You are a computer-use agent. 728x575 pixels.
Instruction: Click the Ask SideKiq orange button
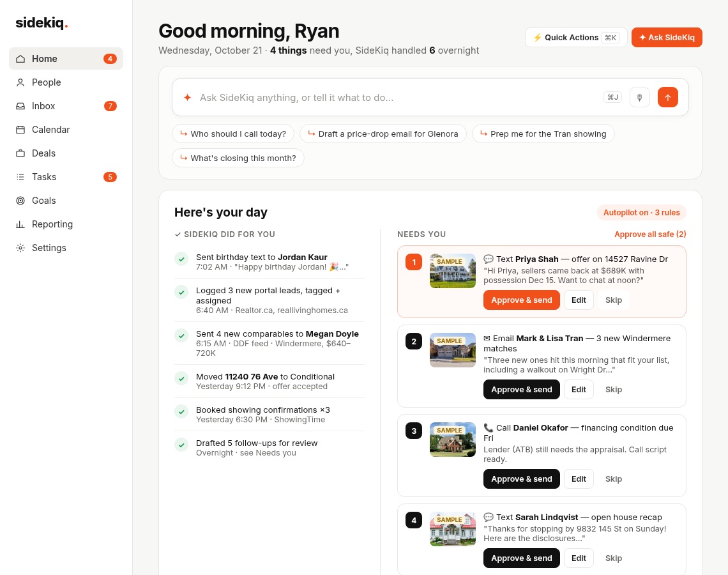667,38
